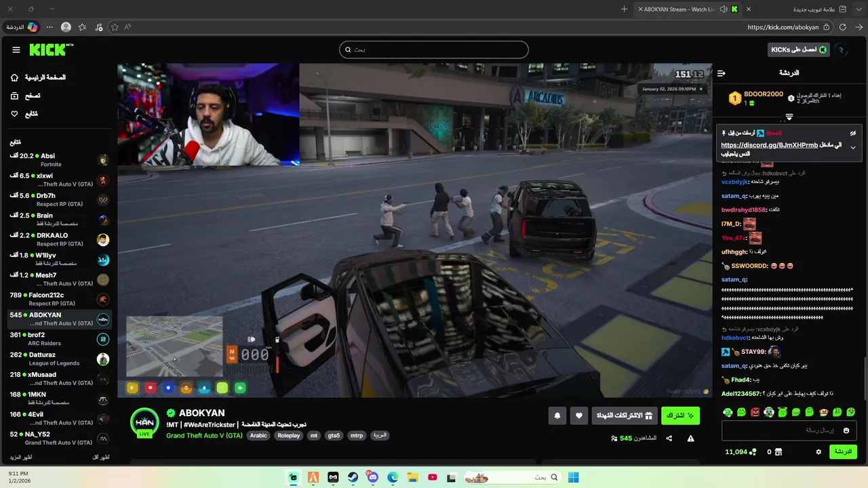868x488 pixels.
Task: Collapse the chat panel with the arrow icon
Action: (x=722, y=73)
